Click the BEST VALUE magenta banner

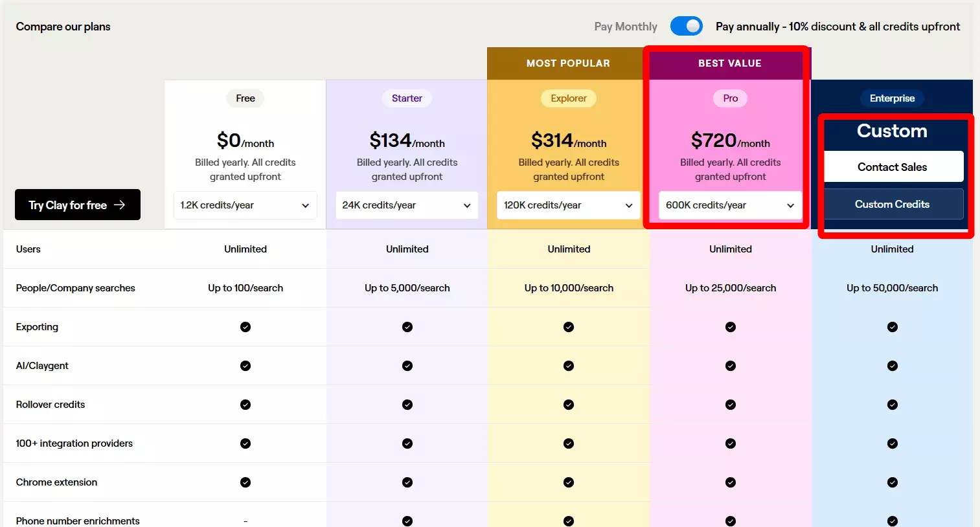click(x=729, y=63)
